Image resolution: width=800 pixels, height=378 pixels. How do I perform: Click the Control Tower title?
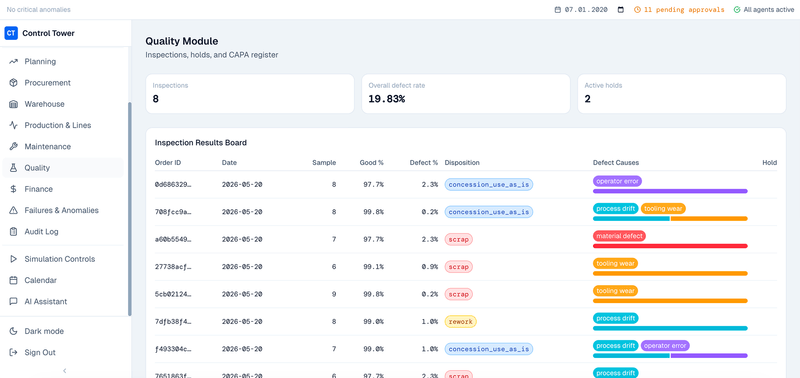(48, 33)
